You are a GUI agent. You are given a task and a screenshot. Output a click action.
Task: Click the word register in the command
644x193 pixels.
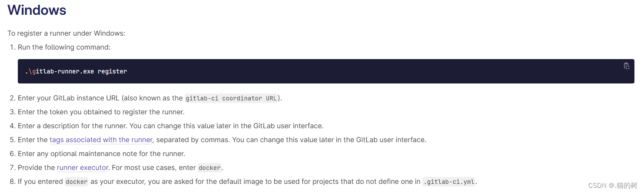click(x=112, y=71)
